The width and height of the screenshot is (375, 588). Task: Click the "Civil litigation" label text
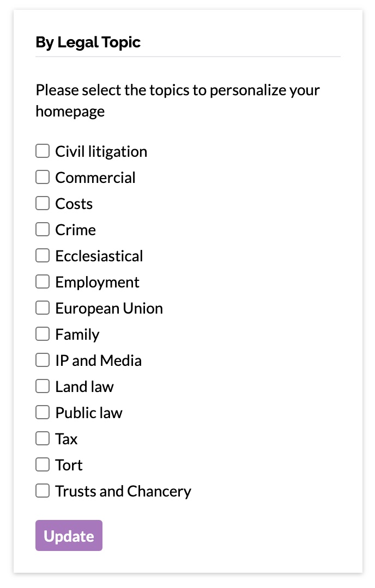101,151
